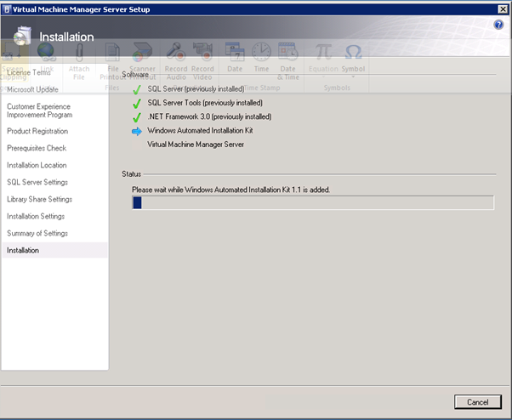Click the green checkmark beside SQL Server Tools

pyautogui.click(x=137, y=104)
